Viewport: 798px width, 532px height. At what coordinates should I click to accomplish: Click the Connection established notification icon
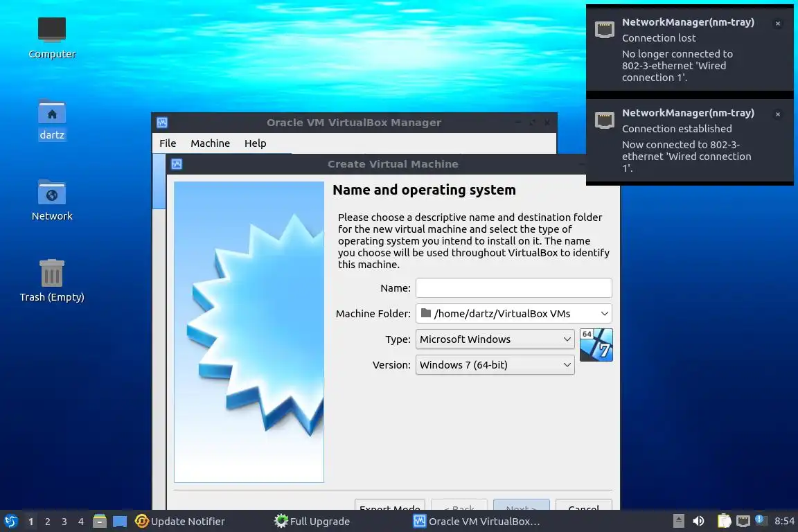[x=605, y=120]
